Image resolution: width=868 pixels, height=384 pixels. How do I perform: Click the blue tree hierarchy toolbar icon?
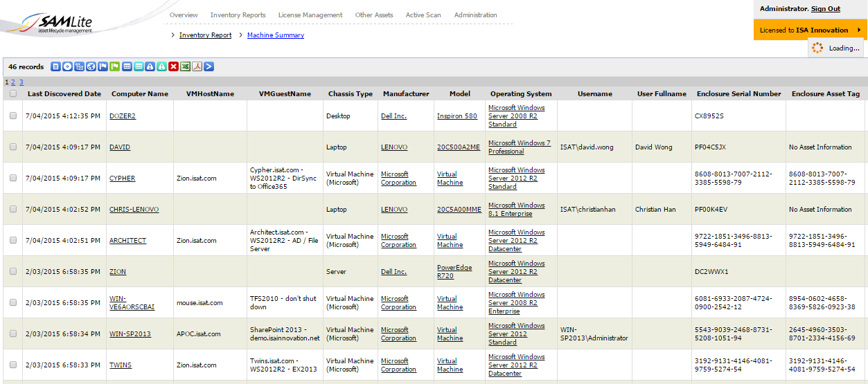pyautogui.click(x=79, y=66)
